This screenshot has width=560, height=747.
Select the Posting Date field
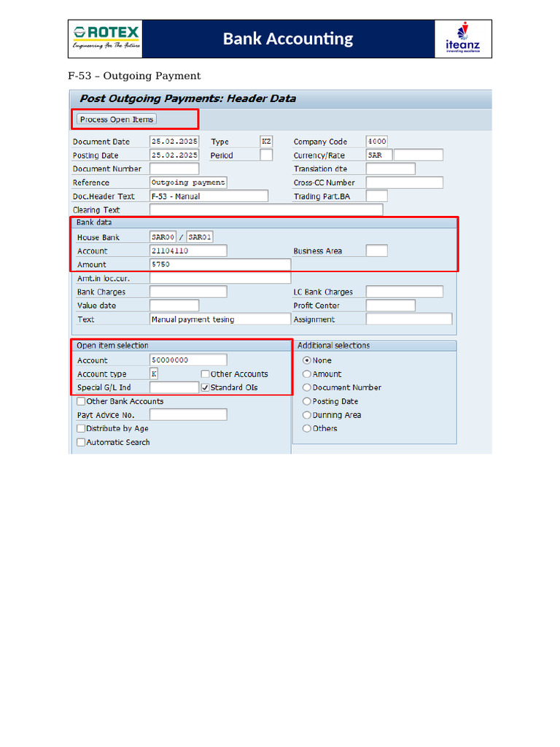pyautogui.click(x=174, y=155)
